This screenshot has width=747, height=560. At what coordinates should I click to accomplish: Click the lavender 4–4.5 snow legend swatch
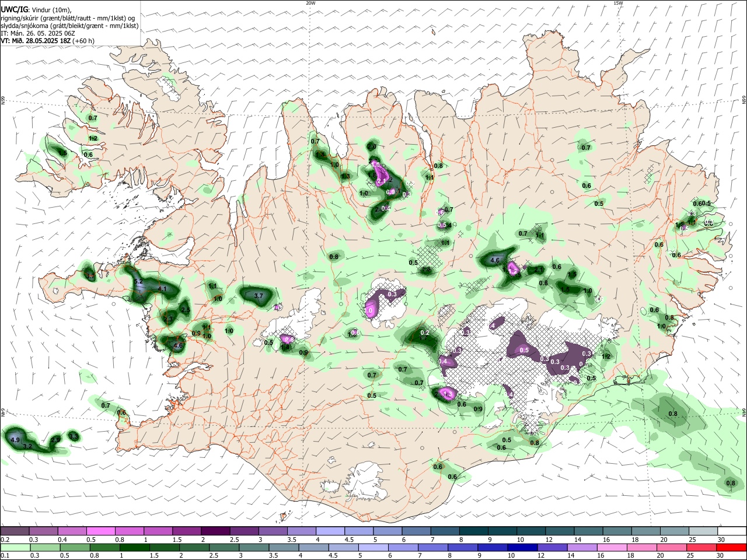click(330, 531)
